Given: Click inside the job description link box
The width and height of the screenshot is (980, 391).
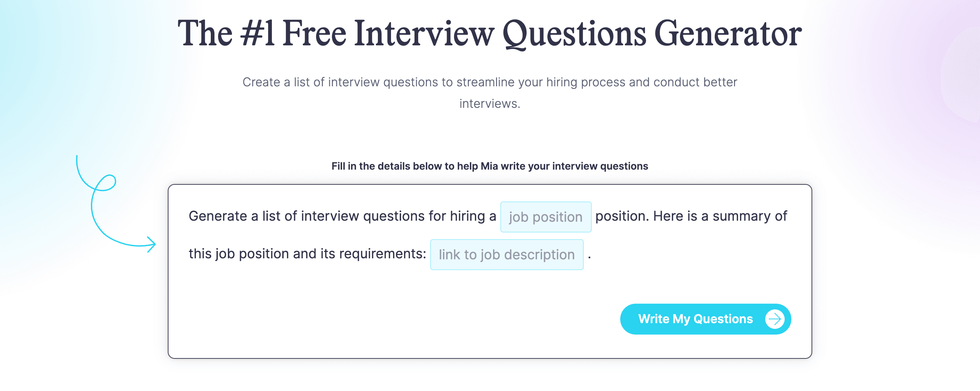Looking at the screenshot, I should coord(507,254).
